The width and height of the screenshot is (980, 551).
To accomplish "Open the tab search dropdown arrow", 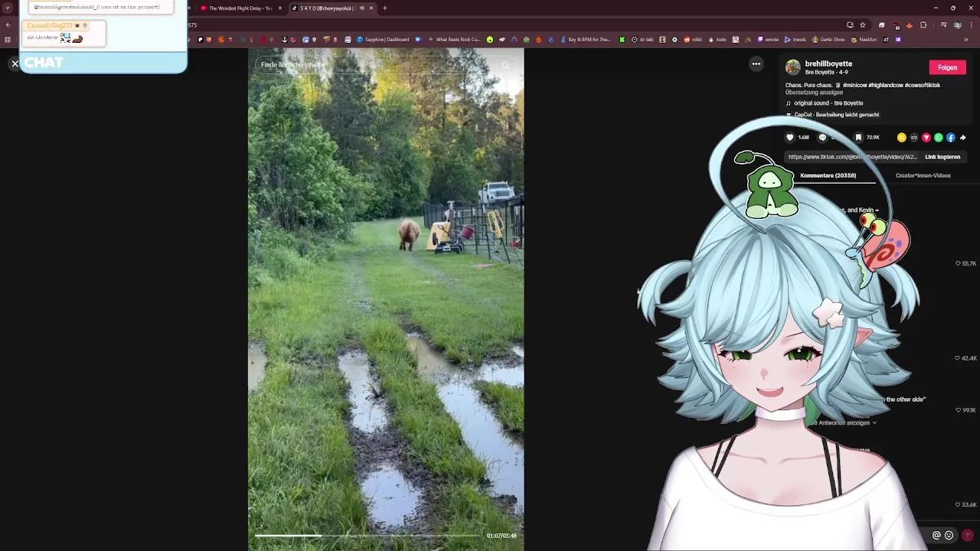I will coord(8,8).
